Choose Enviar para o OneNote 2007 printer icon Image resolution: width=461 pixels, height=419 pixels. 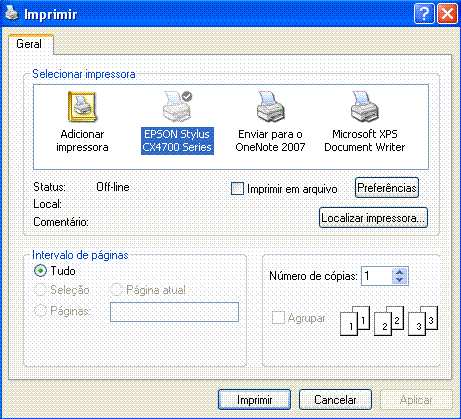click(x=270, y=107)
